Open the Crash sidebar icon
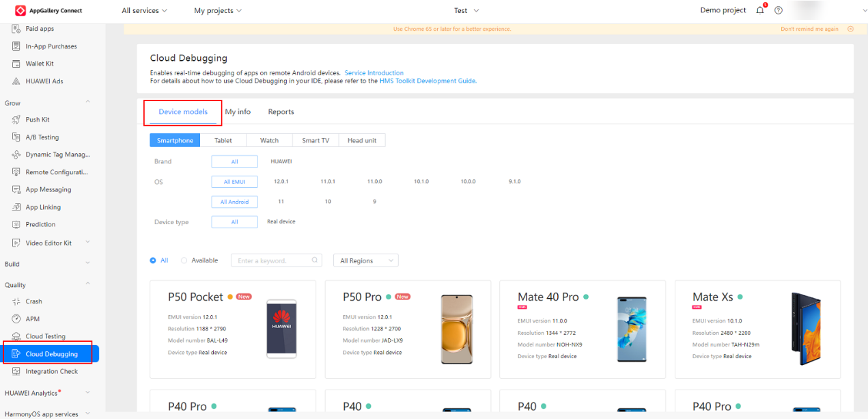The height and width of the screenshot is (419, 868). [16, 301]
